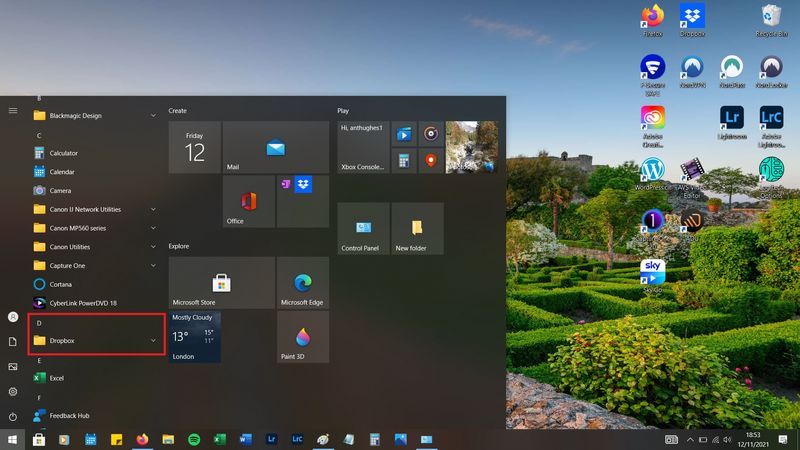Click the Spotify icon in the taskbar
The image size is (800, 450).
(x=194, y=439)
